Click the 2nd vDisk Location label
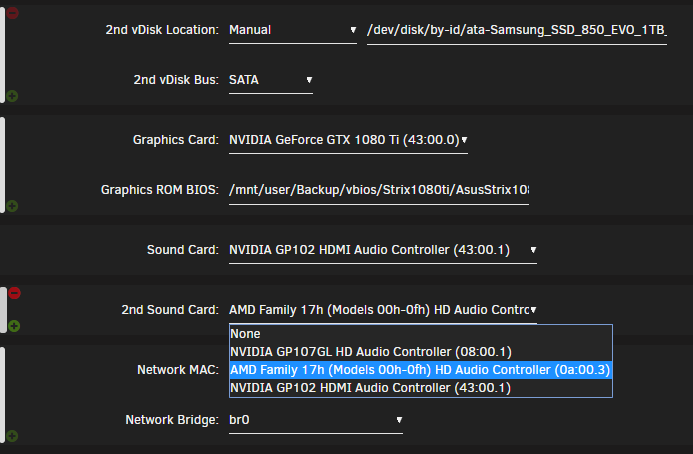The image size is (693, 454). [x=162, y=30]
